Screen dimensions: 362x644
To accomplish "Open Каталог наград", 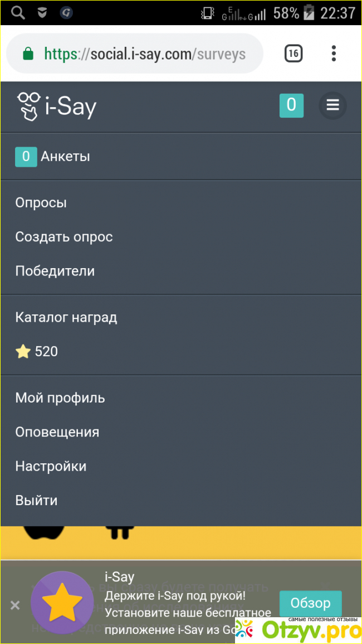I will pyautogui.click(x=66, y=318).
